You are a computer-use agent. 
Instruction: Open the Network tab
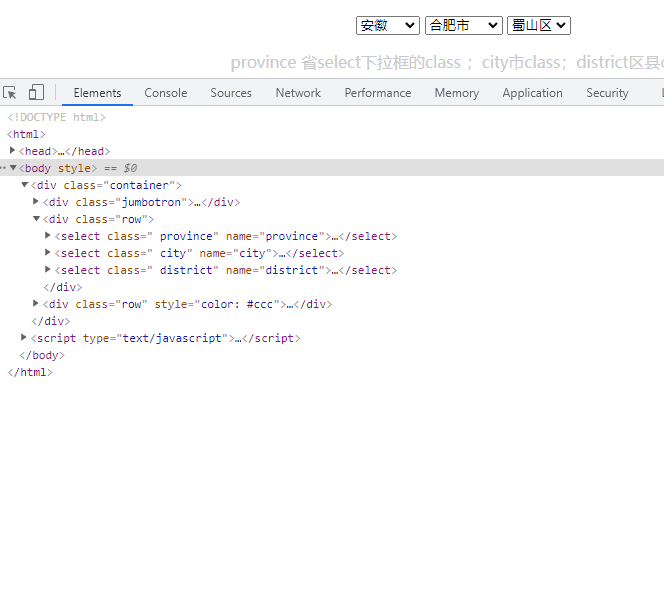(x=298, y=93)
